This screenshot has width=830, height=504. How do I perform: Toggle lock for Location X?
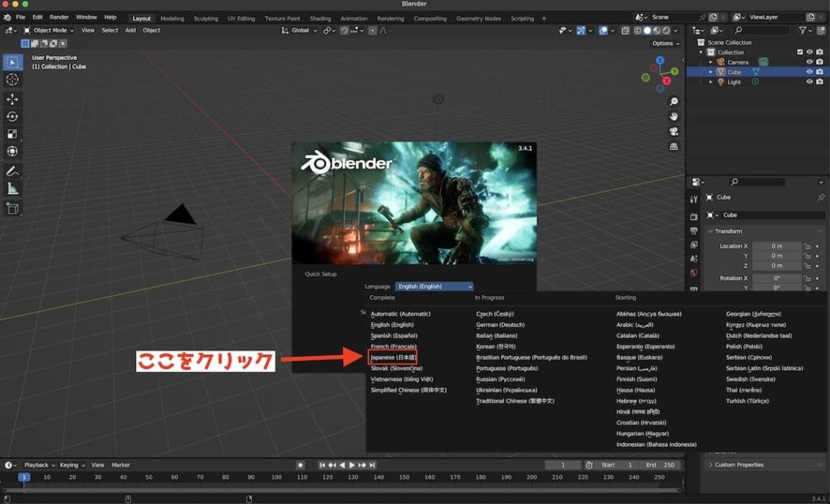[806, 246]
